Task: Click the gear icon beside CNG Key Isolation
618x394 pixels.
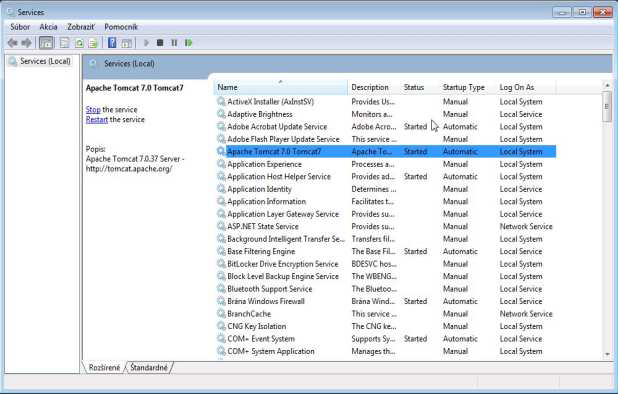Action: click(x=221, y=326)
